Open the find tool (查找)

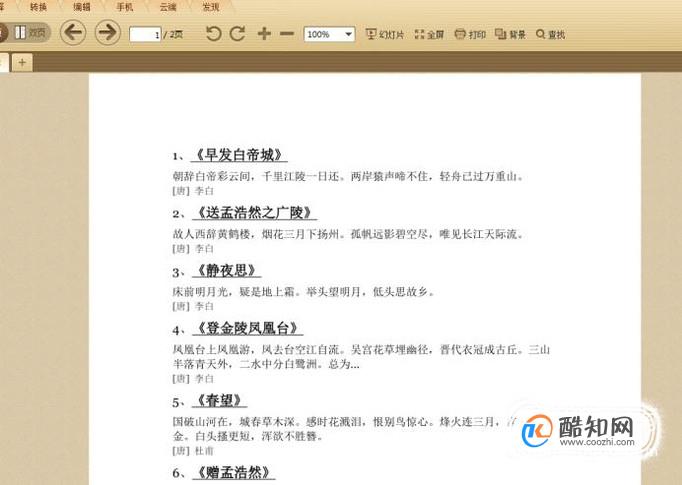[x=550, y=34]
